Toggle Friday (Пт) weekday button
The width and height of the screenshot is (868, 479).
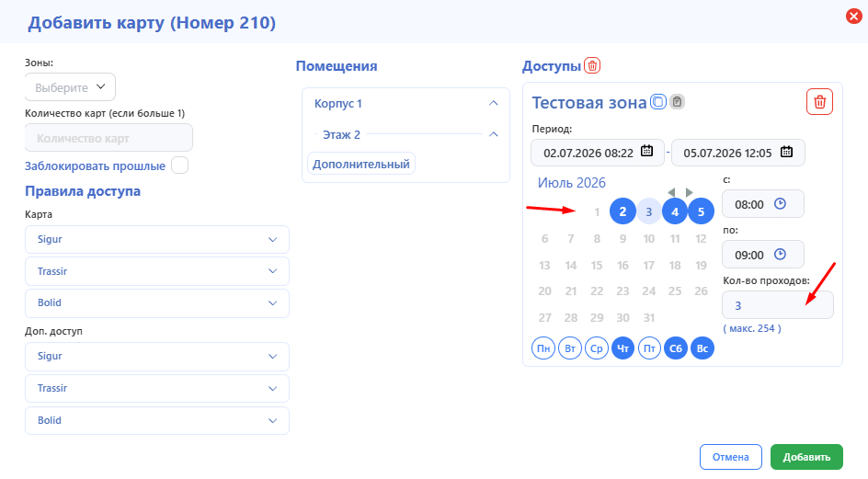(x=649, y=348)
